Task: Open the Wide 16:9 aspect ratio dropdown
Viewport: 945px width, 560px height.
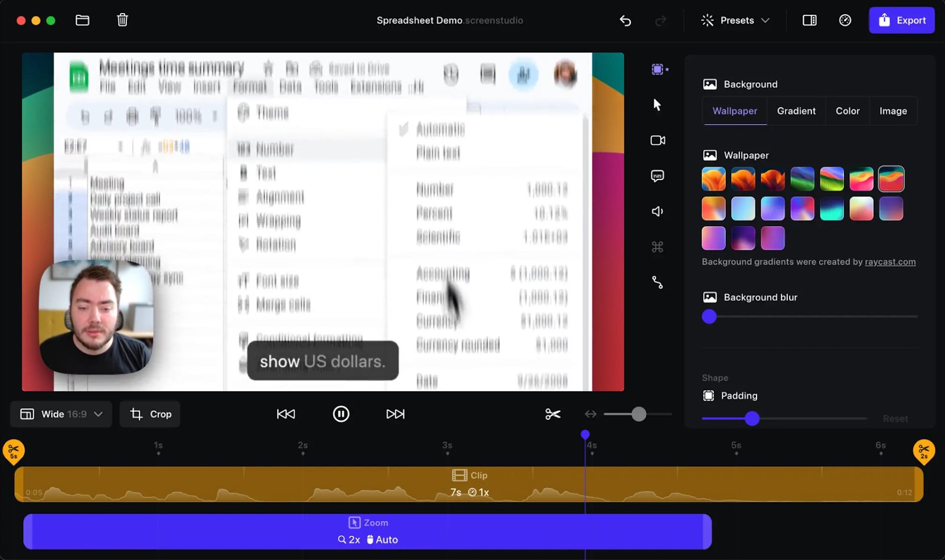Action: [x=61, y=414]
